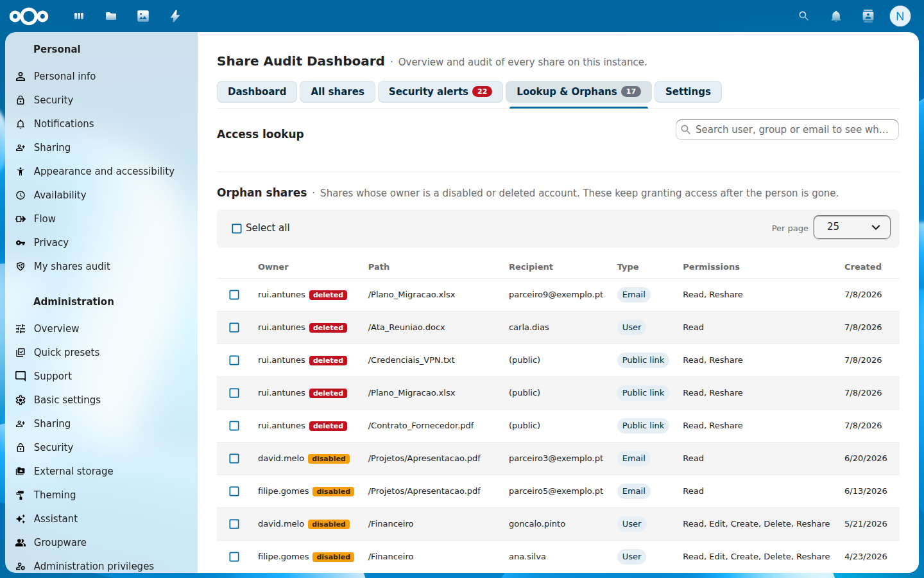
Task: Open the Activity lightning bolt icon
Action: (x=175, y=16)
